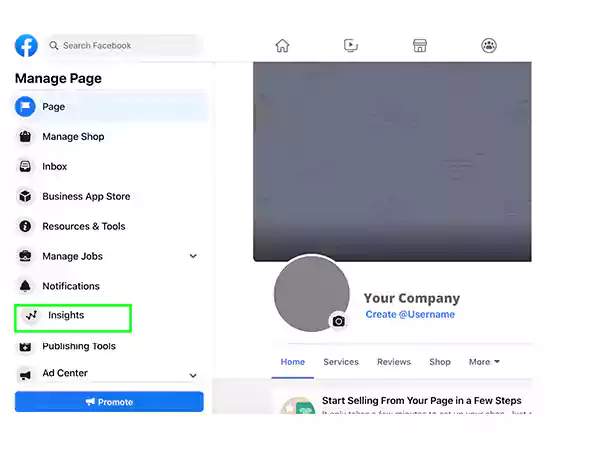Focus the Search Facebook field

[x=124, y=46]
